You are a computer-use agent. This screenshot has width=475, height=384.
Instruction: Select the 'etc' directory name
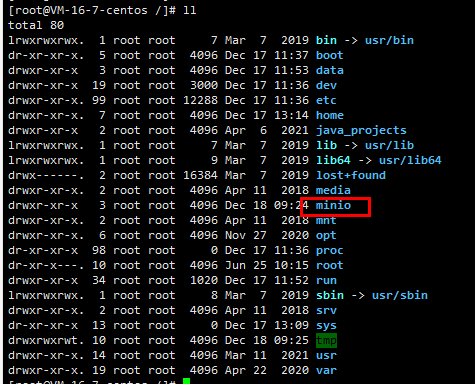click(x=326, y=100)
